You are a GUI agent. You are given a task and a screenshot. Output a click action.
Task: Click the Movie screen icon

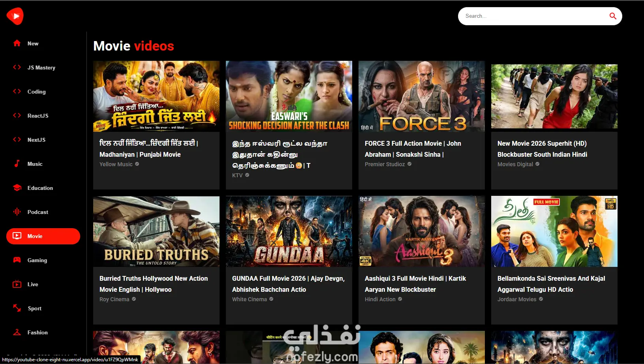[17, 236]
